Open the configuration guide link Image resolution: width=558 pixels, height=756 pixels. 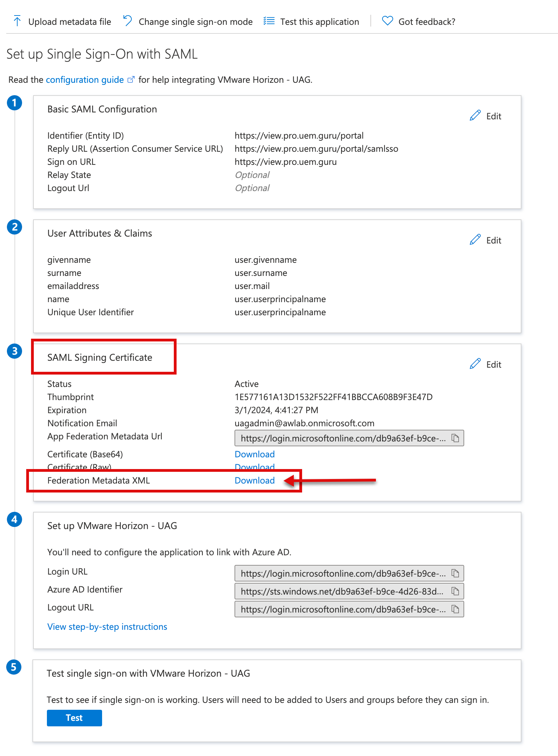85,80
